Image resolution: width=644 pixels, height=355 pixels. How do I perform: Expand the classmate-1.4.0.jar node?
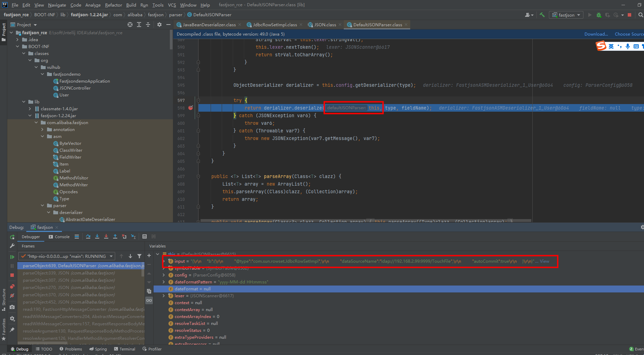[x=30, y=109]
